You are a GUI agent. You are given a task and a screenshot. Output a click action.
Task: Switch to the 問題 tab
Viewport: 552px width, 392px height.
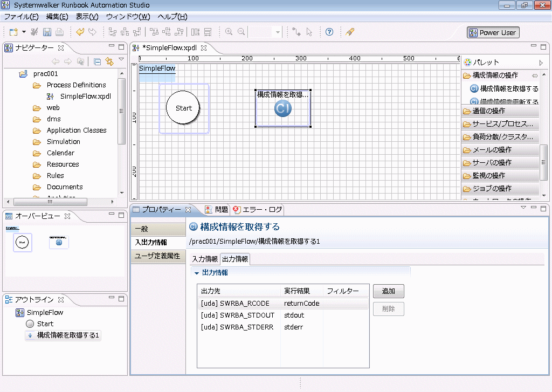pos(217,210)
